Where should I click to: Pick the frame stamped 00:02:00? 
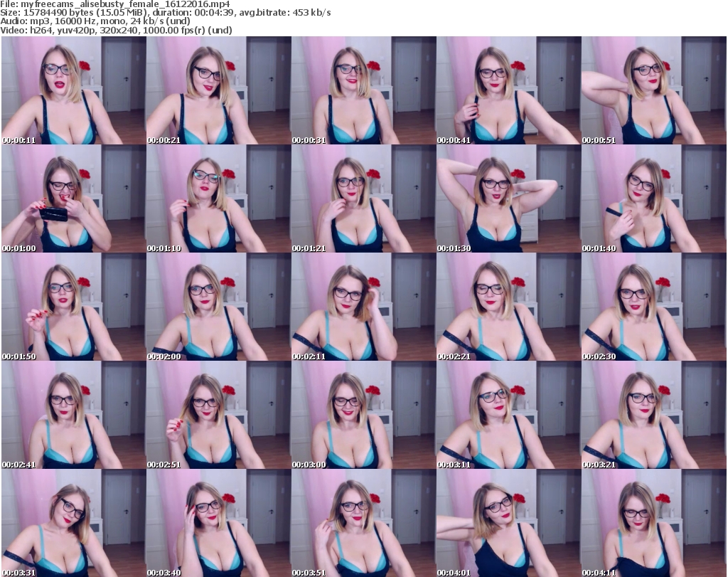(x=219, y=307)
